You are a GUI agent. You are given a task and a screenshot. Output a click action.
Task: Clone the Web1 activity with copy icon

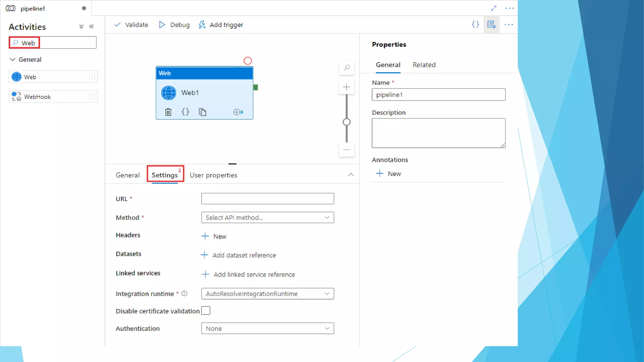pyautogui.click(x=202, y=112)
